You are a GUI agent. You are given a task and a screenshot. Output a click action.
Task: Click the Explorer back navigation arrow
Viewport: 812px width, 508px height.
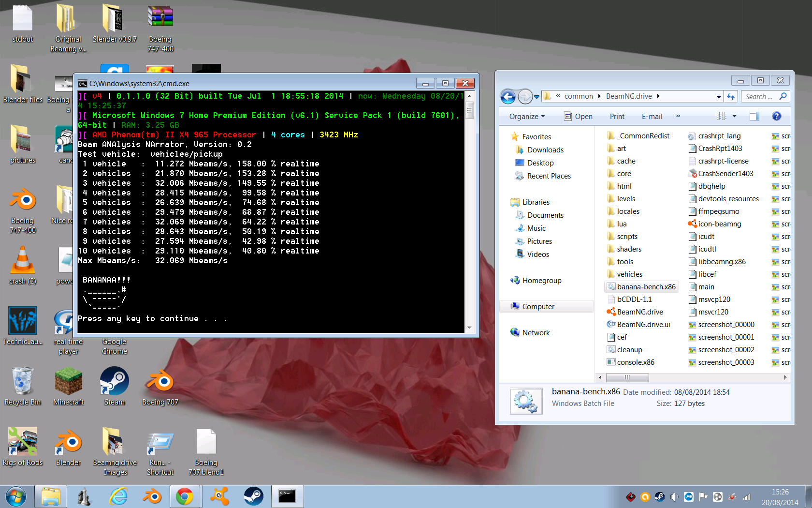pos(508,97)
